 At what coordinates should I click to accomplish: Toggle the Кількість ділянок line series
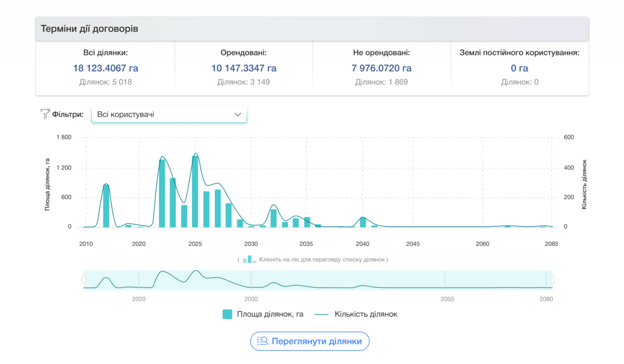pos(322,314)
